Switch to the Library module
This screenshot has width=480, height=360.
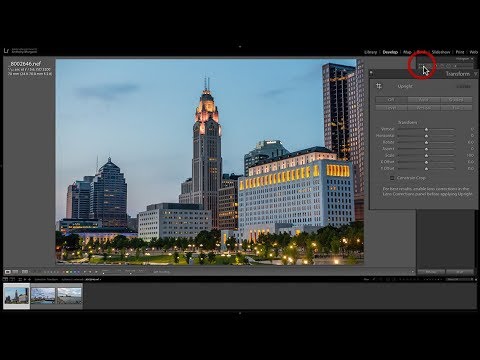click(370, 52)
